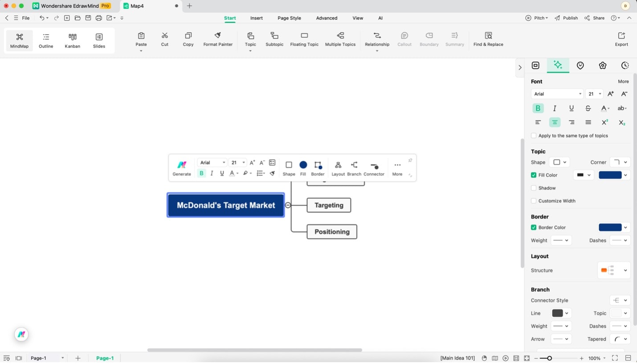Open the Connector Style dropdown
This screenshot has width=637, height=364.
click(x=620, y=300)
